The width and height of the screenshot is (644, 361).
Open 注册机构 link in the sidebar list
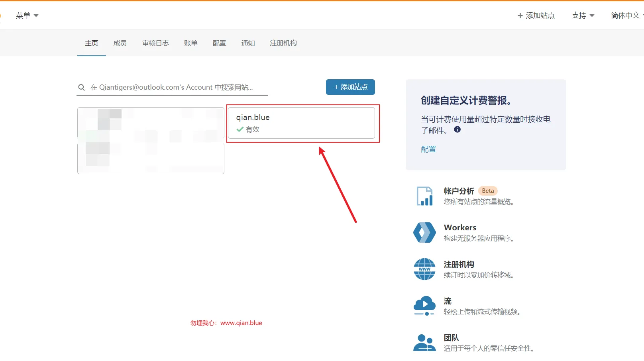(x=459, y=264)
